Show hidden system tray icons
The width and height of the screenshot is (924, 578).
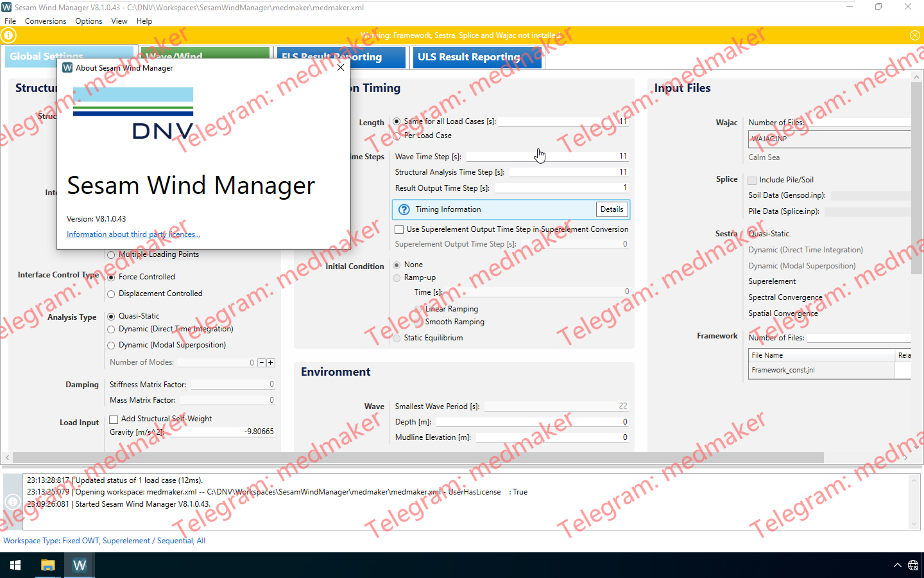(897, 565)
